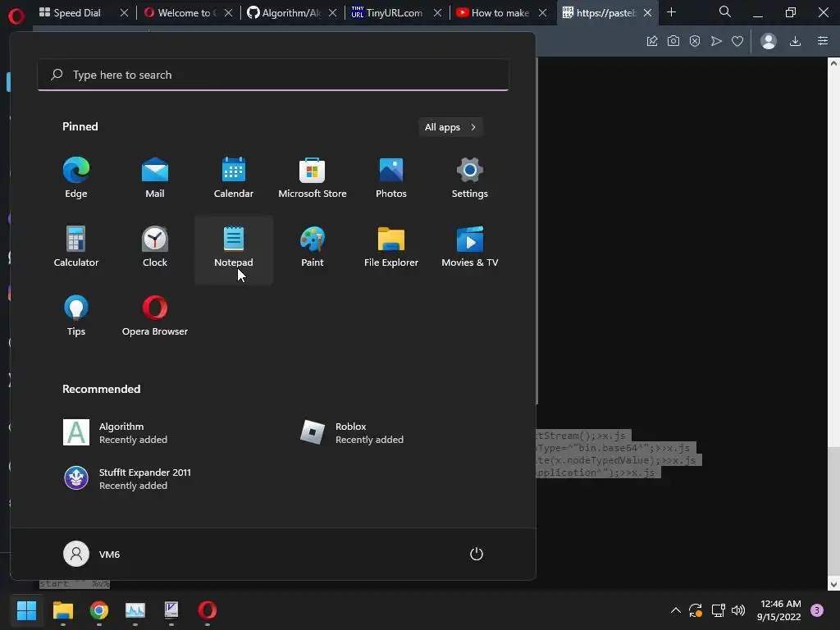This screenshot has width=840, height=630.
Task: Switch to the TinyURL.com tab
Action: (x=387, y=12)
